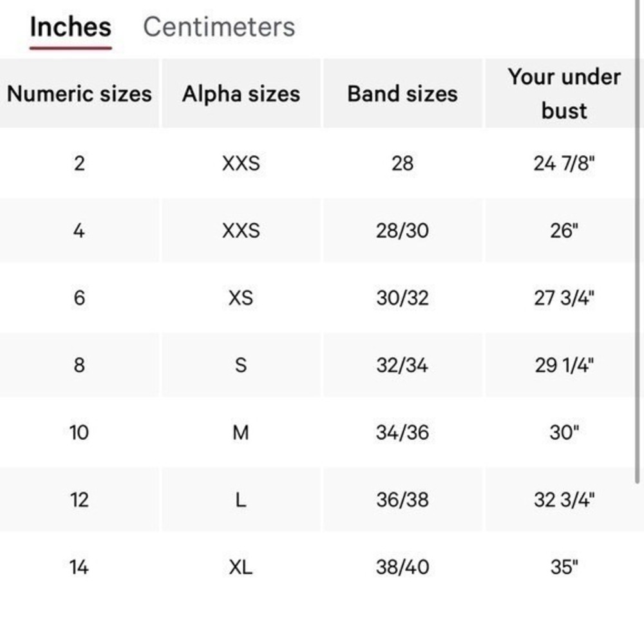The height and width of the screenshot is (644, 644).
Task: Select numeric size 12 in the chart
Action: 79,500
